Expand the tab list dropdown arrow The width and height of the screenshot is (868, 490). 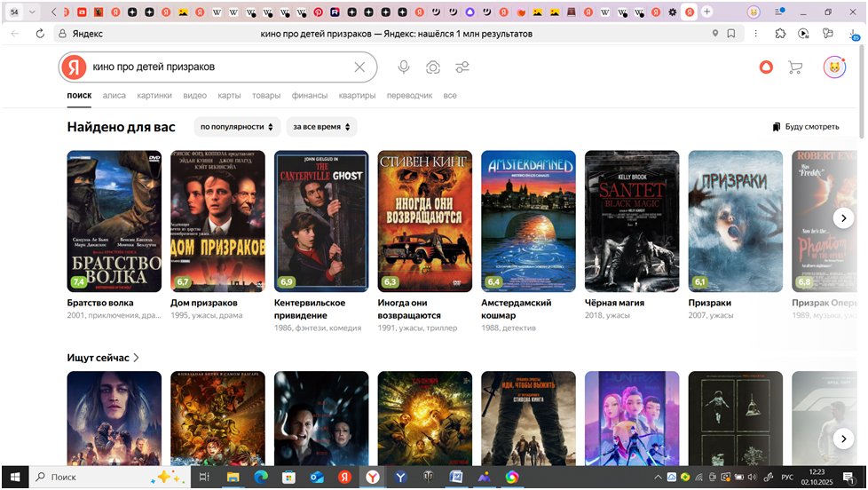click(x=32, y=12)
